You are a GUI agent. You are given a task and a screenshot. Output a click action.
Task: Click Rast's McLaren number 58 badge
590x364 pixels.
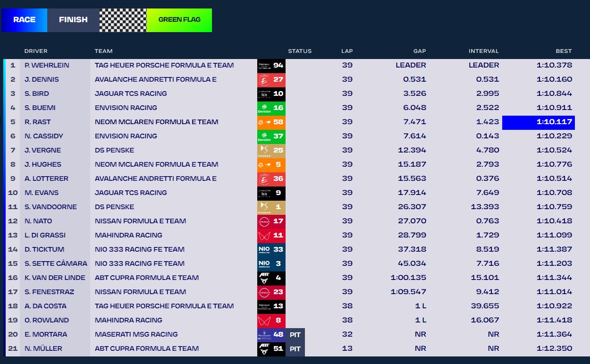coord(271,122)
